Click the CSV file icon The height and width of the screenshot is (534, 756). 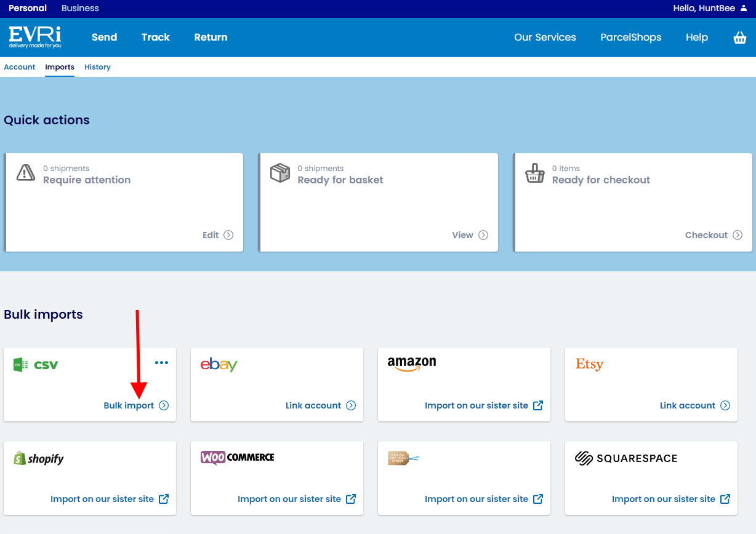click(x=21, y=365)
